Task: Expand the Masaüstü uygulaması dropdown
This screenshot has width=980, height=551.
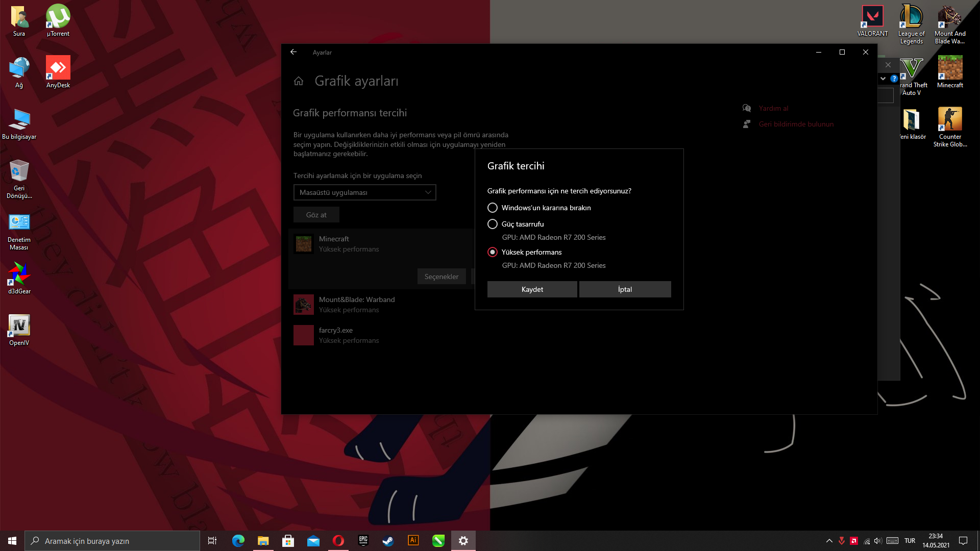Action: point(364,192)
